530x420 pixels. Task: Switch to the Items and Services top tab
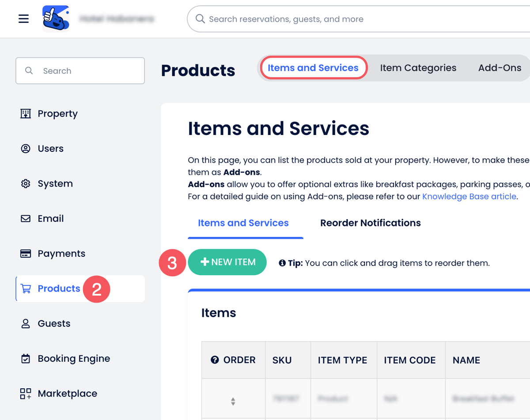[x=313, y=68]
